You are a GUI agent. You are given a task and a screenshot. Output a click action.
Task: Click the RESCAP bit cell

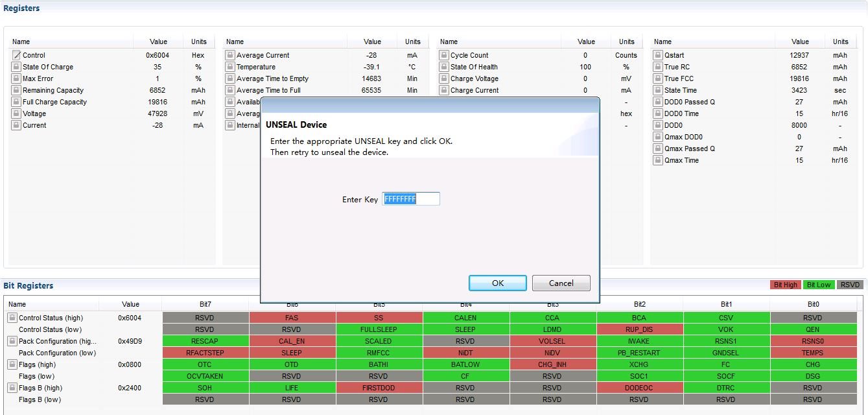pyautogui.click(x=205, y=341)
